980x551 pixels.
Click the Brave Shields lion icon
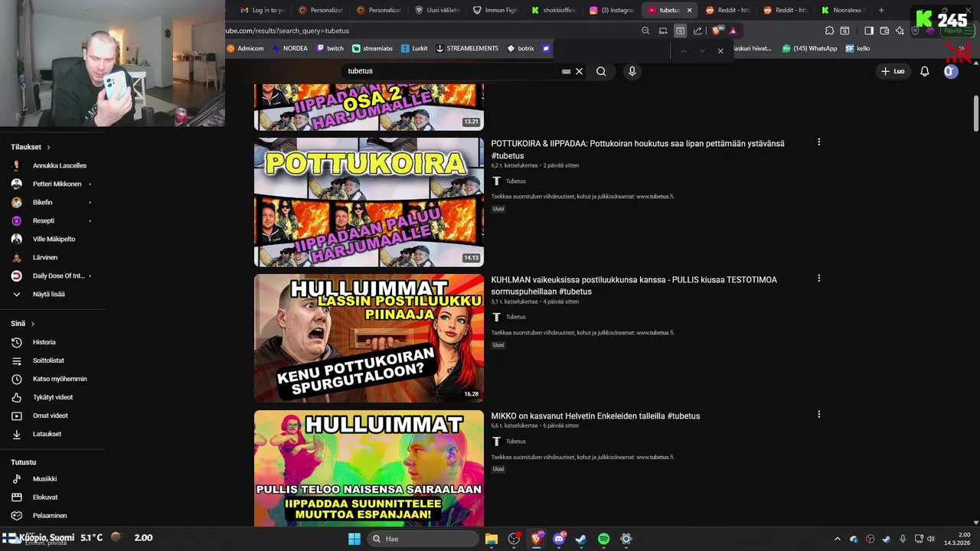coord(717,31)
